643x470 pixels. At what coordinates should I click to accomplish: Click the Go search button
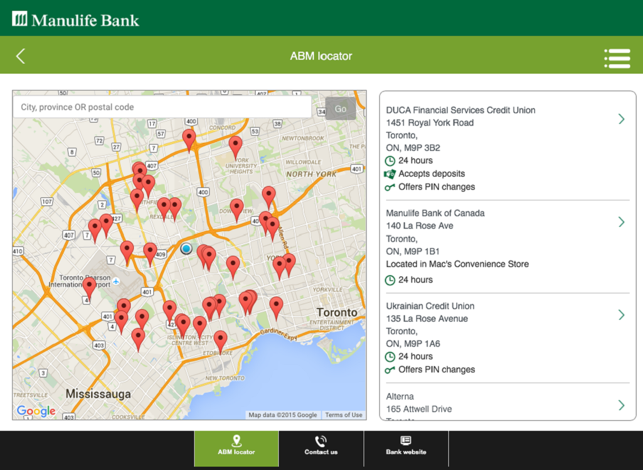pos(340,109)
